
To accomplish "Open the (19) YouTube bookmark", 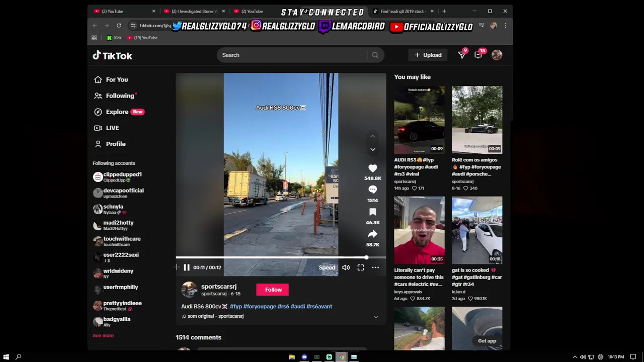I will [142, 38].
